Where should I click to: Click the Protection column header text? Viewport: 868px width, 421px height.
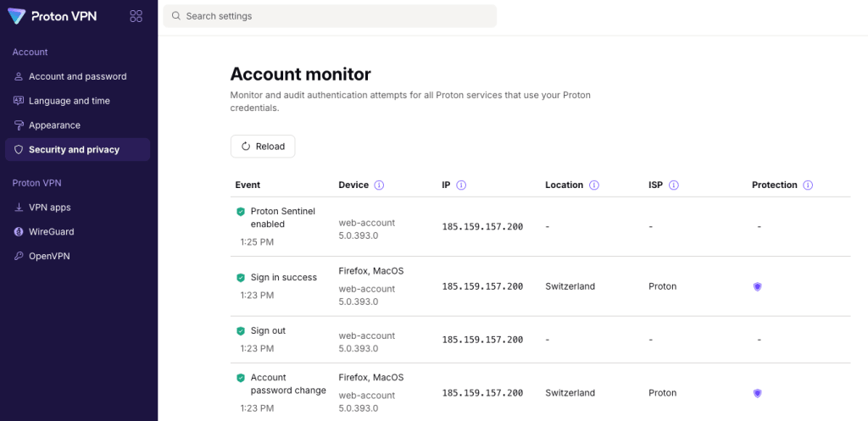775,185
